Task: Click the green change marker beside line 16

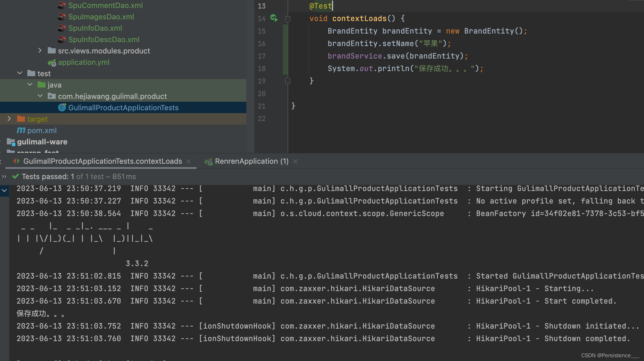Action: pos(285,43)
